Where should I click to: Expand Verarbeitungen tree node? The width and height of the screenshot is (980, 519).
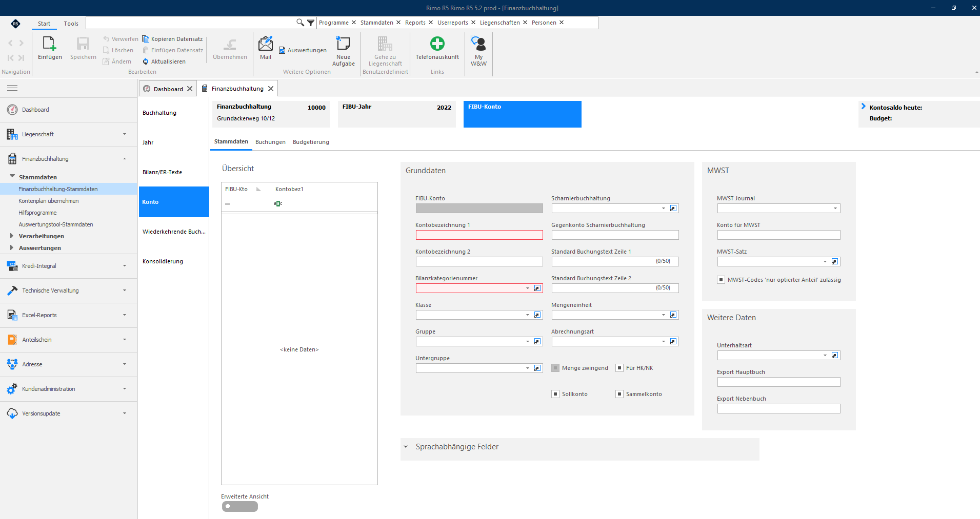click(11, 236)
